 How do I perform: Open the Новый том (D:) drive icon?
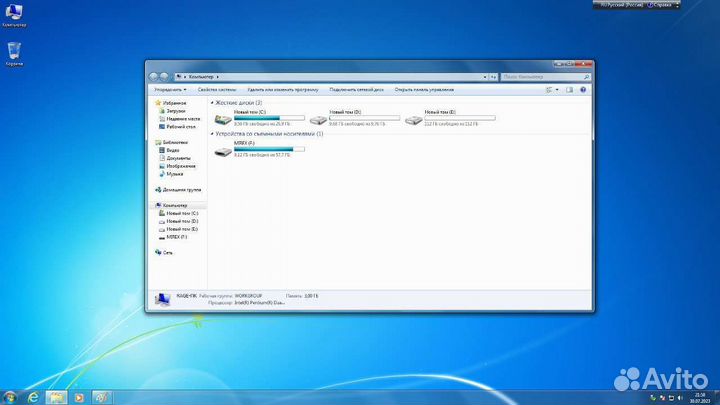coord(318,119)
